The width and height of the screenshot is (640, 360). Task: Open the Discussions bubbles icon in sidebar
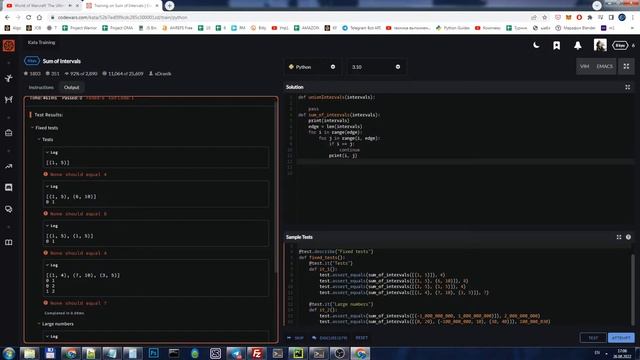pos(9,209)
